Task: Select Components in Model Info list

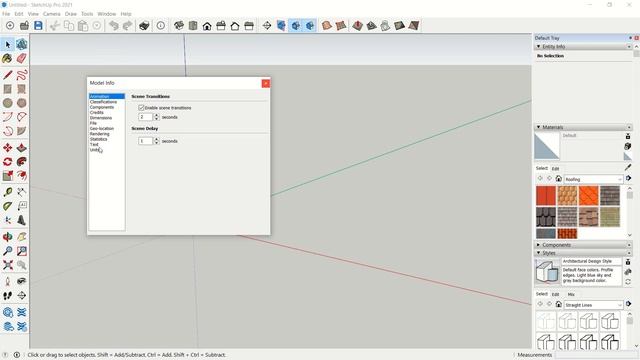Action: (x=102, y=107)
